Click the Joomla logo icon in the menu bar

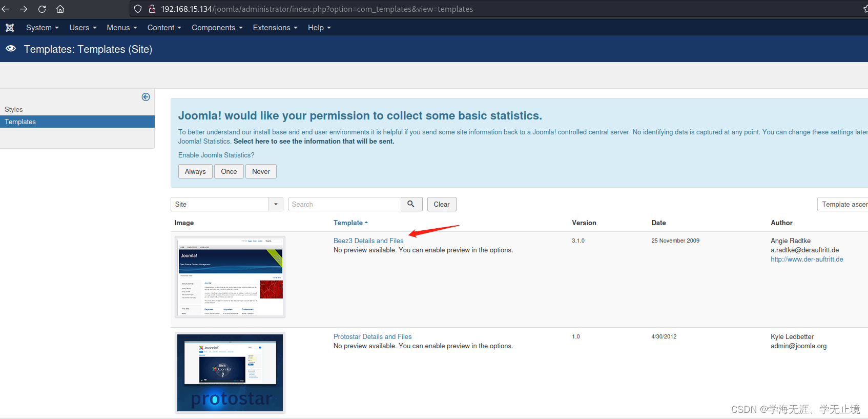[10, 28]
